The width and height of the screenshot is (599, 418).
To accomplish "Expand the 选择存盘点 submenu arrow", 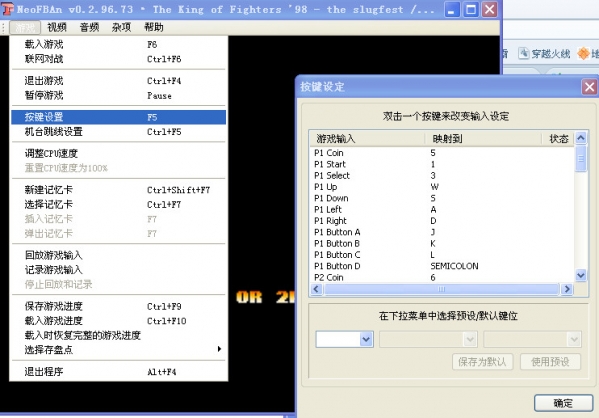I will pos(219,349).
